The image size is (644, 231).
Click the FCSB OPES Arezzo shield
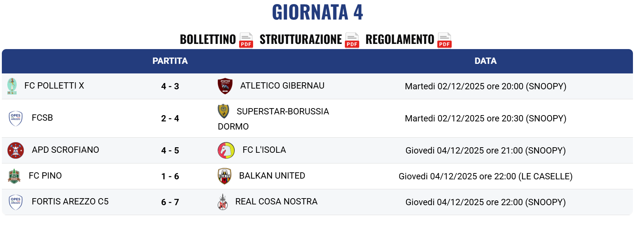15,118
